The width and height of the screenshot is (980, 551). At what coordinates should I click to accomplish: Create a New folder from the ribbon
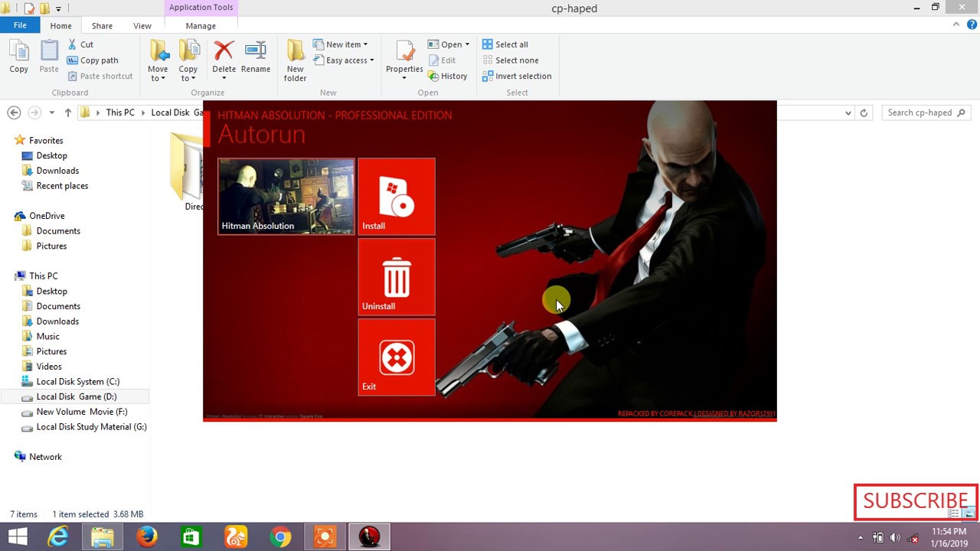tap(295, 60)
